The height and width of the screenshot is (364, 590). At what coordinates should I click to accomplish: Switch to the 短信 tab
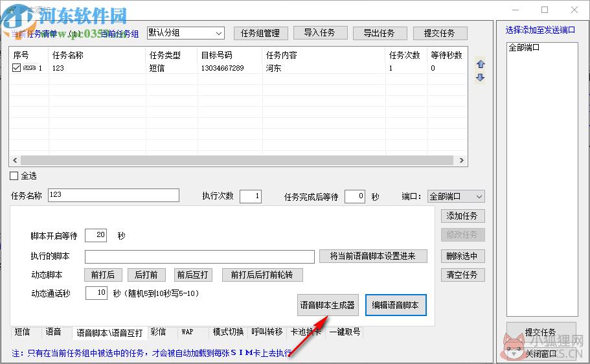22,332
